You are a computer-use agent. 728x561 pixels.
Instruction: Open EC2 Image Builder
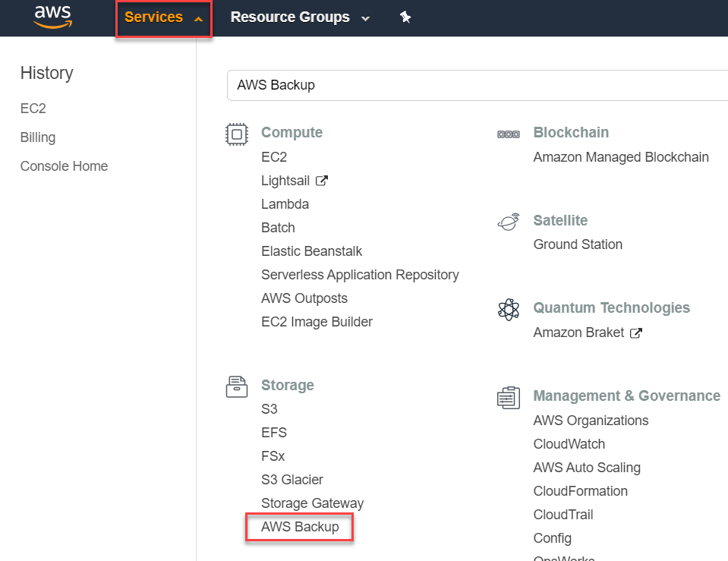tap(317, 322)
